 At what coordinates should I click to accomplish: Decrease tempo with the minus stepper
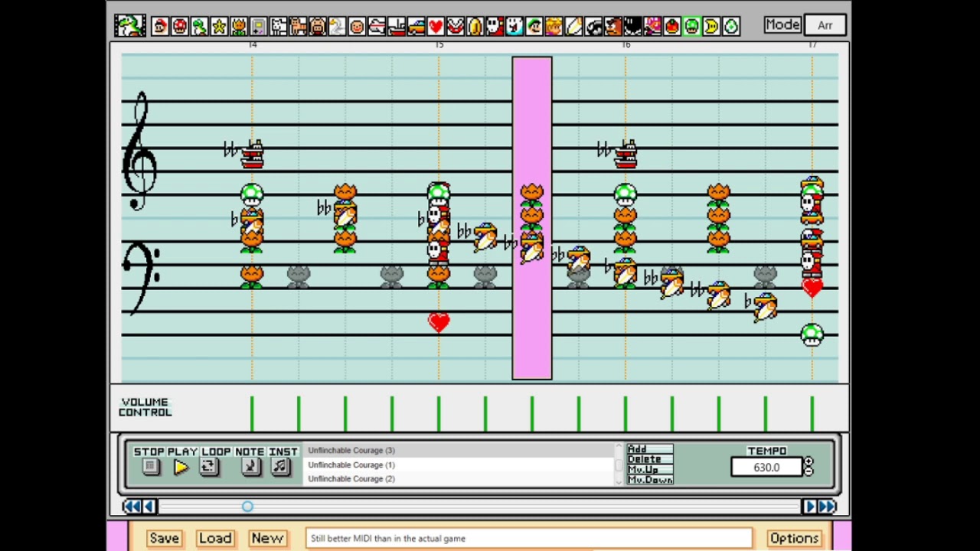tap(808, 471)
